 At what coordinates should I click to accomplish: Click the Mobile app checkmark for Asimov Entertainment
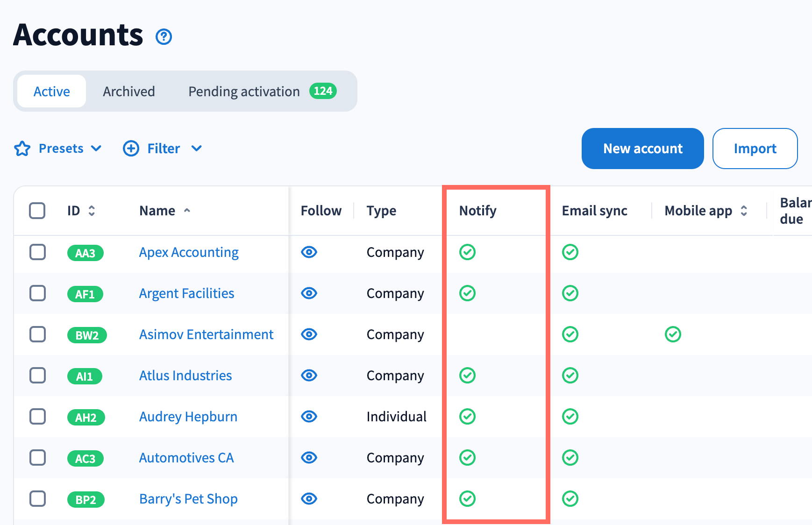pyautogui.click(x=673, y=334)
